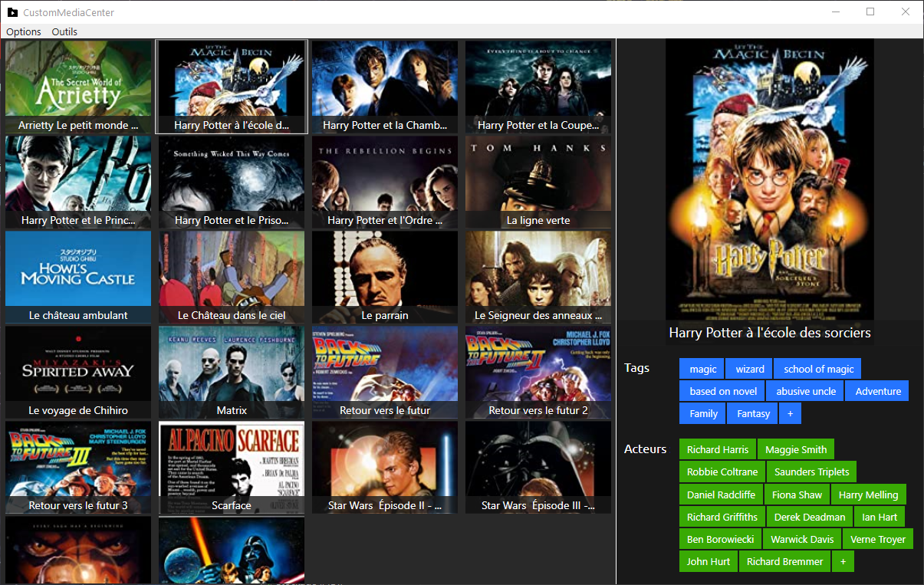Add a new tag with blue plus button

tap(790, 413)
